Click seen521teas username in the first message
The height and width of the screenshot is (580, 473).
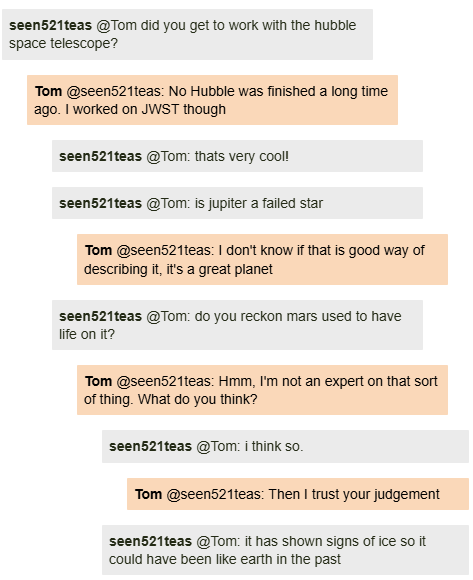click(x=50, y=25)
